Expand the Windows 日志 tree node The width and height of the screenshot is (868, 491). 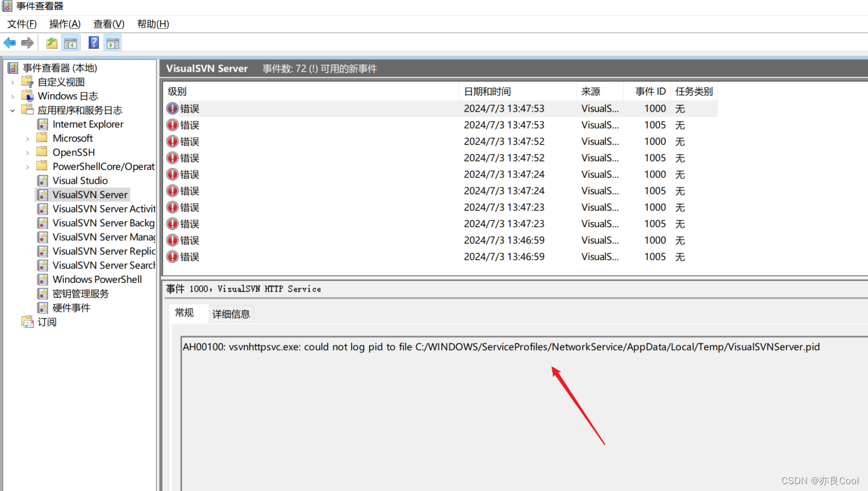tap(13, 96)
